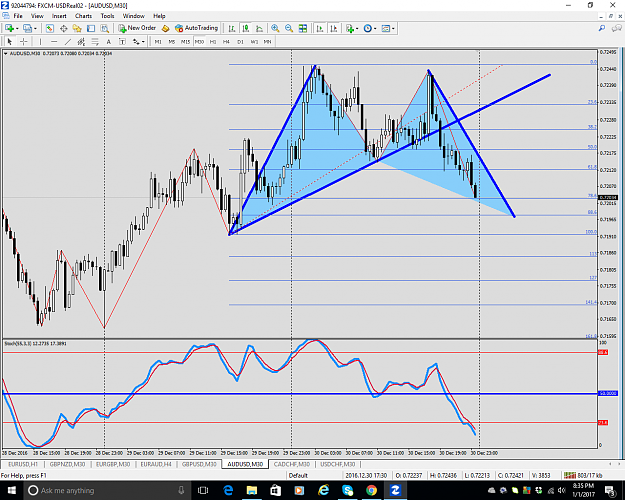This screenshot has width=625, height=500.
Task: Switch to M1 timeframe
Action: pos(158,41)
